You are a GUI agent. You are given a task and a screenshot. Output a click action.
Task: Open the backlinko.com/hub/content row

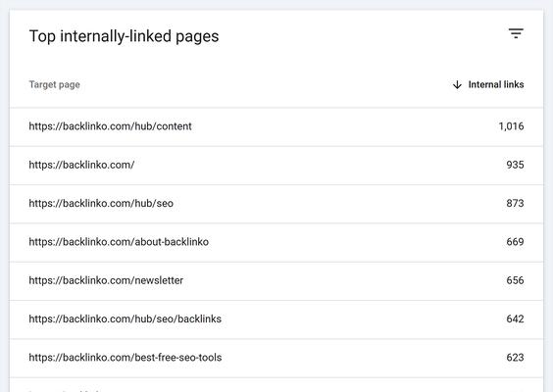click(x=276, y=126)
